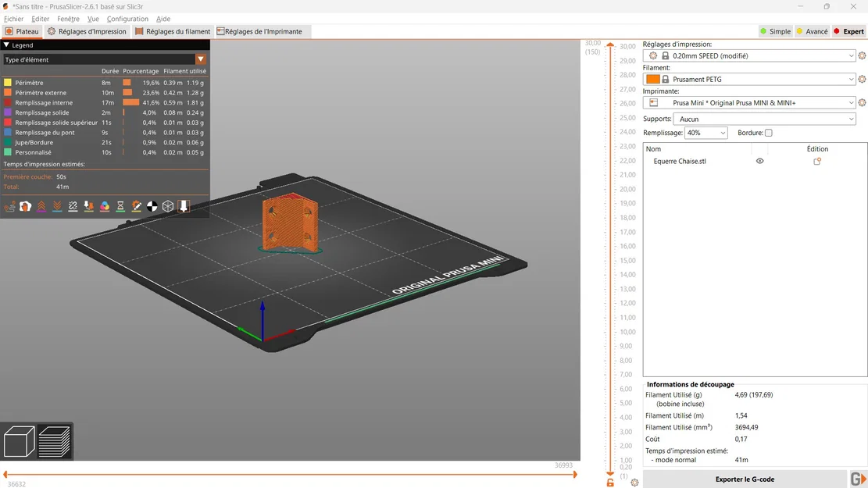Open the edit icon for Equerre Chaise.stl
Viewport: 868px width, 488px height.
pyautogui.click(x=817, y=162)
